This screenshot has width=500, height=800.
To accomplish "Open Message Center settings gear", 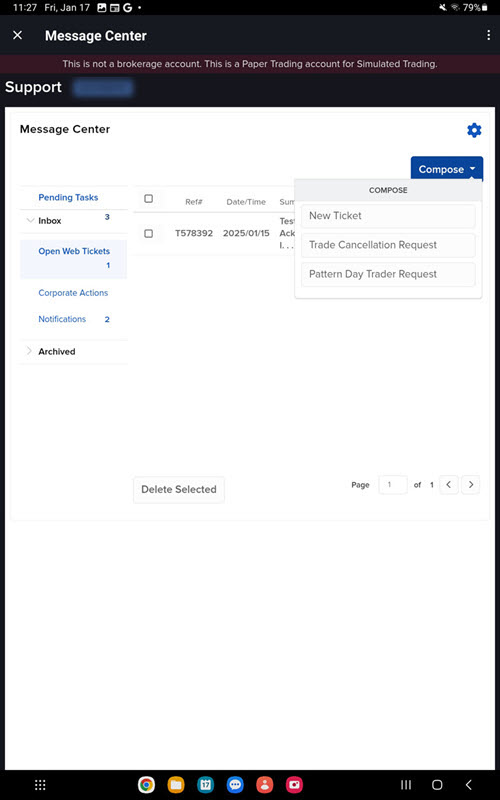I will (474, 130).
